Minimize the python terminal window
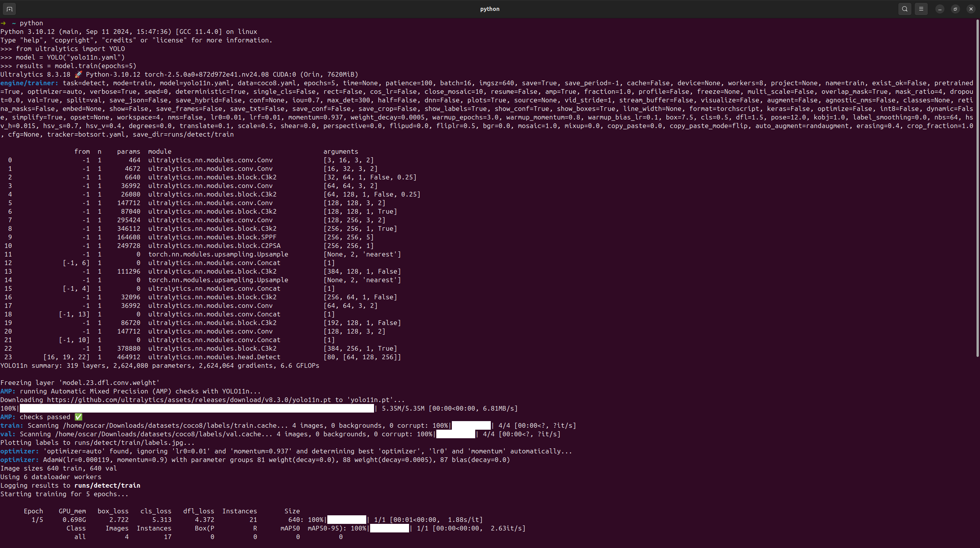Screen dimensions: 980x548 click(940, 9)
